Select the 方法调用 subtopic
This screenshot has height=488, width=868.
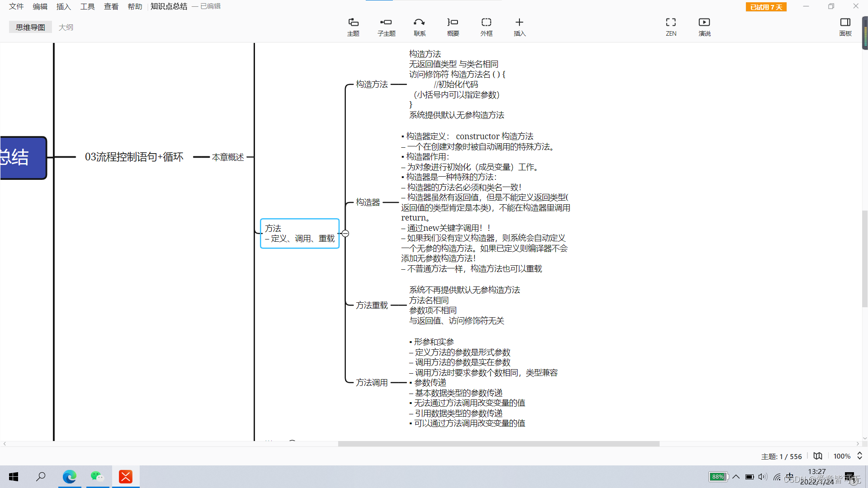pos(372,382)
